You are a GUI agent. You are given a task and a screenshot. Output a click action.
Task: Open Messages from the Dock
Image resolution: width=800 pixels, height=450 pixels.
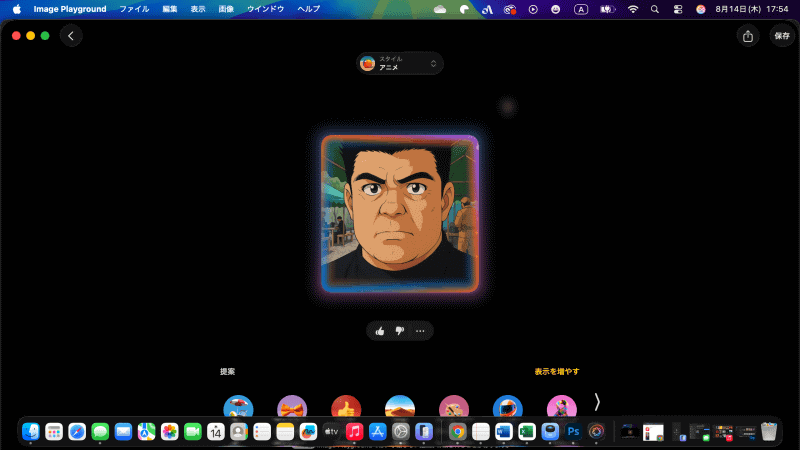[x=100, y=432]
